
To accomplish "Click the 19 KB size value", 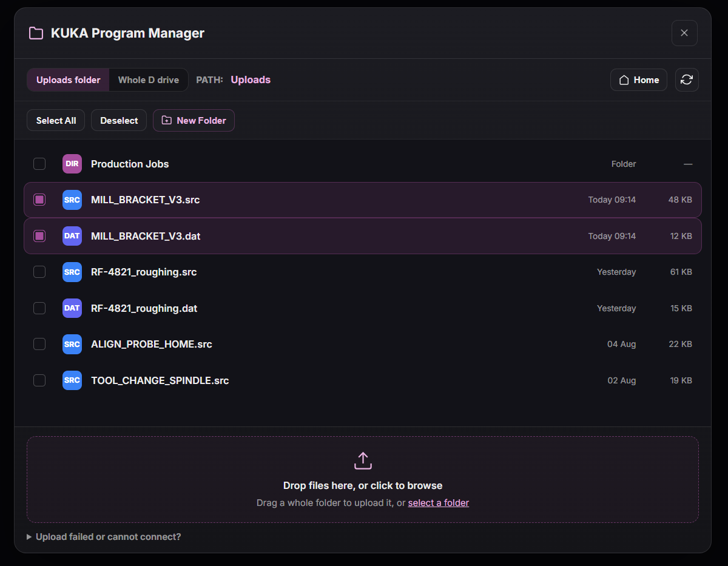I will pos(681,380).
